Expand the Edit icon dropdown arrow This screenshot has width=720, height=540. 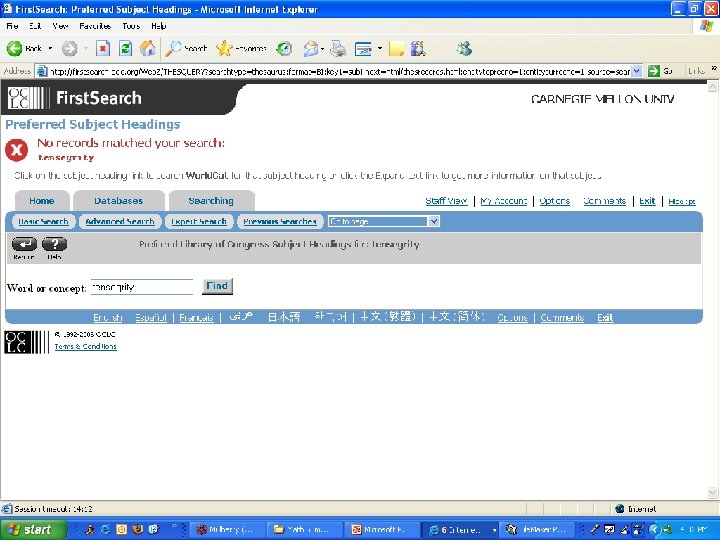[379, 48]
